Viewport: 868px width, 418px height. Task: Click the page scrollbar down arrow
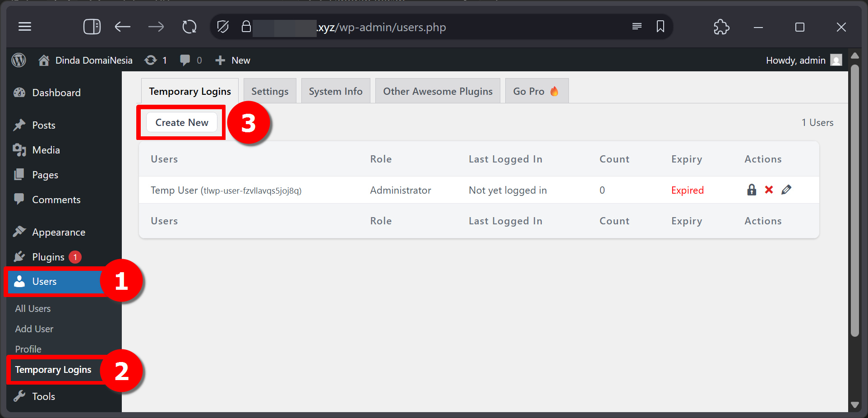pyautogui.click(x=855, y=405)
